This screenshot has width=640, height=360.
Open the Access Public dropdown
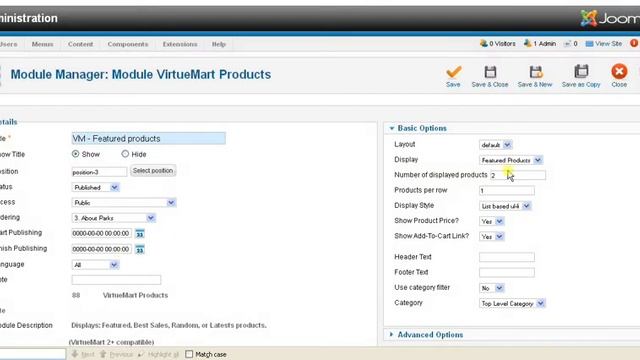(124, 202)
